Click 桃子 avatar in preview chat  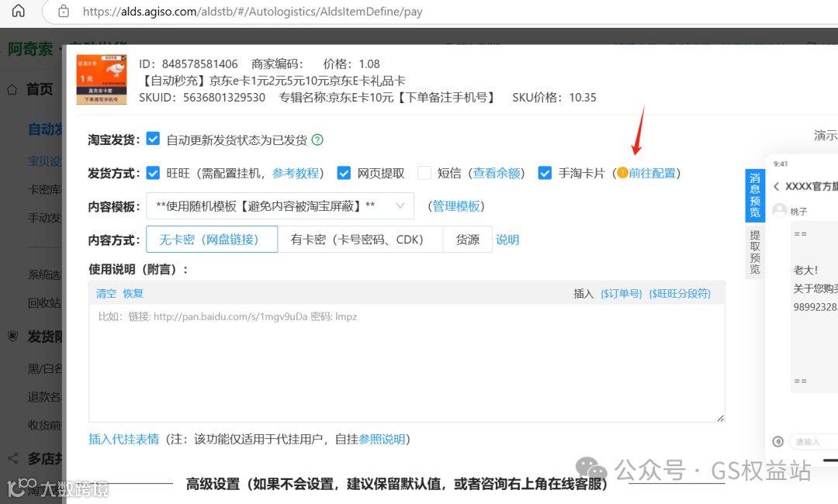coord(780,210)
